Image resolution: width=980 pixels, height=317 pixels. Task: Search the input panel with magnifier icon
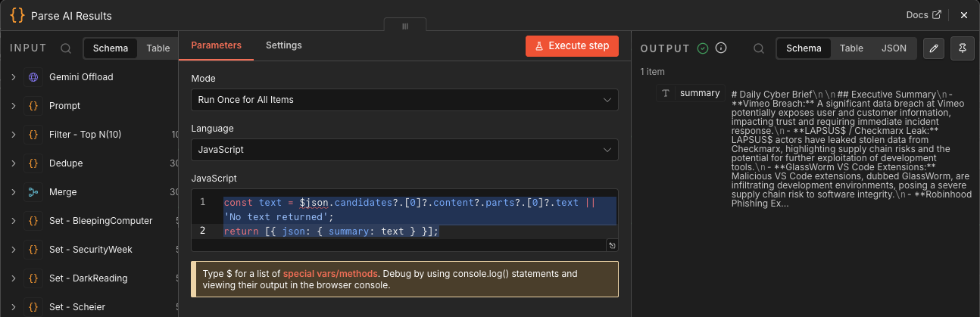[x=66, y=48]
